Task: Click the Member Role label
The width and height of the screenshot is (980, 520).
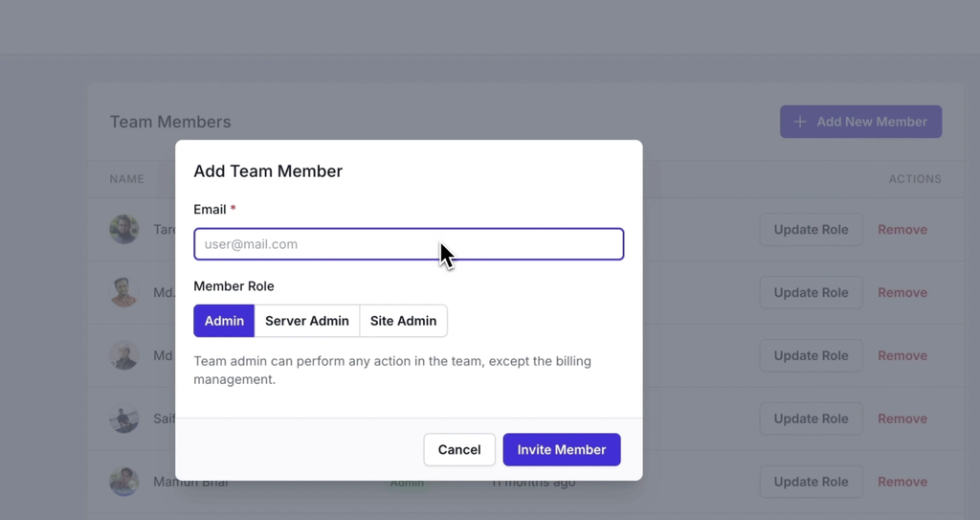Action: pos(234,286)
